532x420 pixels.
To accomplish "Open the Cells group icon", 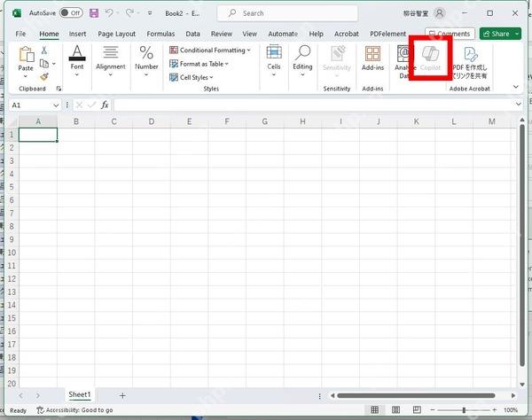I will pos(274,52).
